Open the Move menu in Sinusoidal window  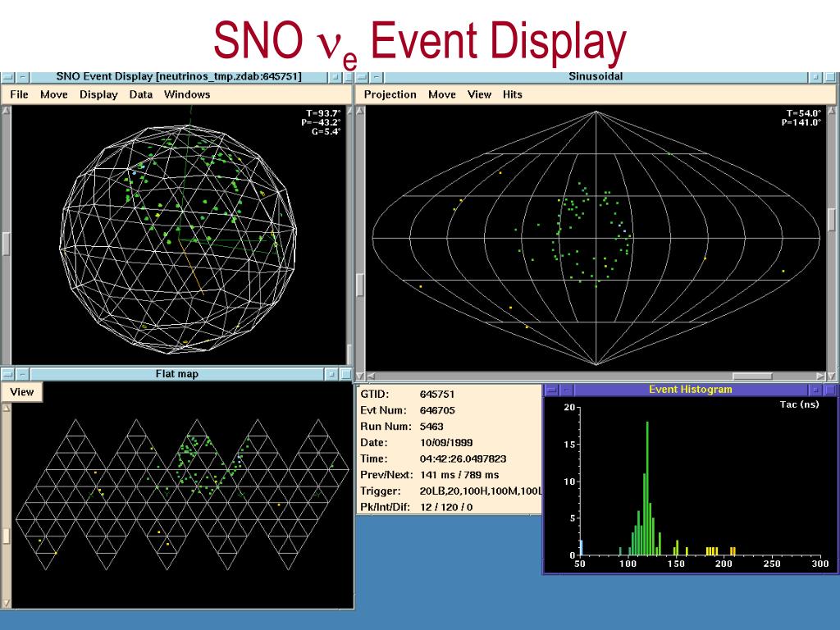coord(442,94)
